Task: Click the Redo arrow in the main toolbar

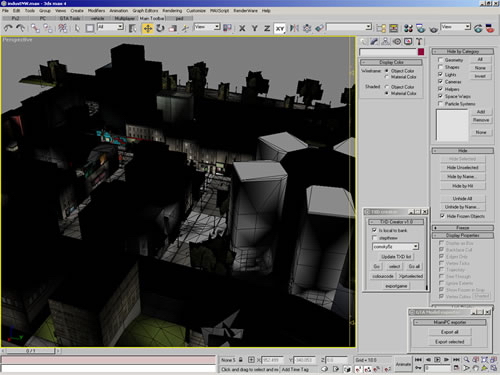Action: click(20, 28)
